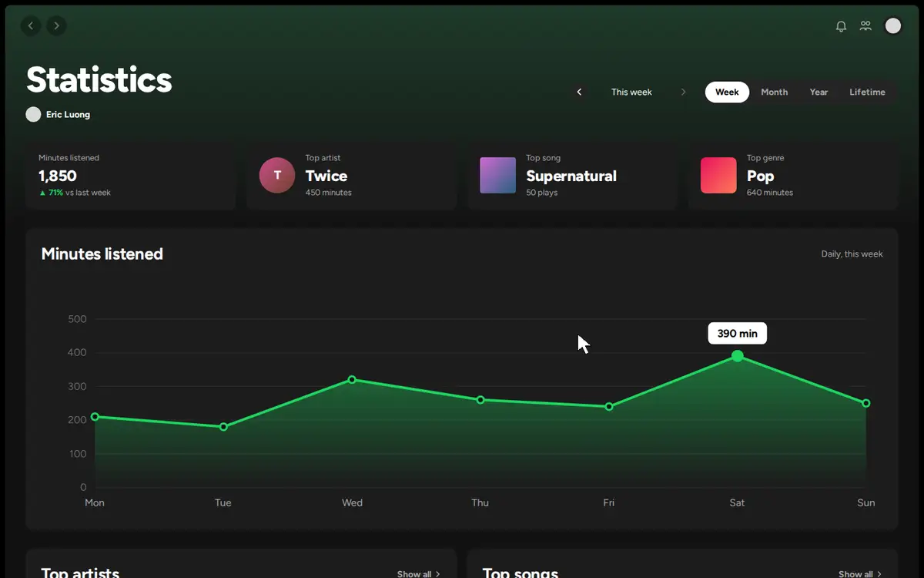Image resolution: width=924 pixels, height=578 pixels.
Task: Switch to the Lifetime tab
Action: [x=867, y=92]
